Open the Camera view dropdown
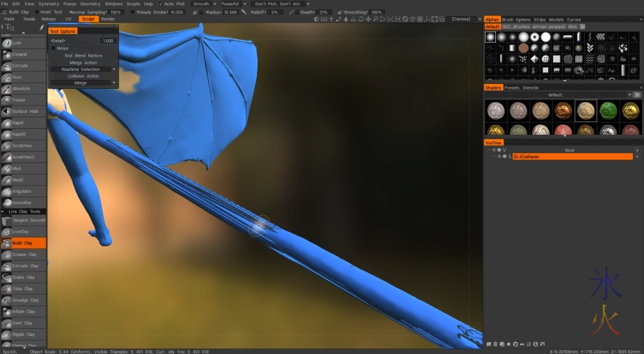Screen dimensions: 644x354 [464, 19]
